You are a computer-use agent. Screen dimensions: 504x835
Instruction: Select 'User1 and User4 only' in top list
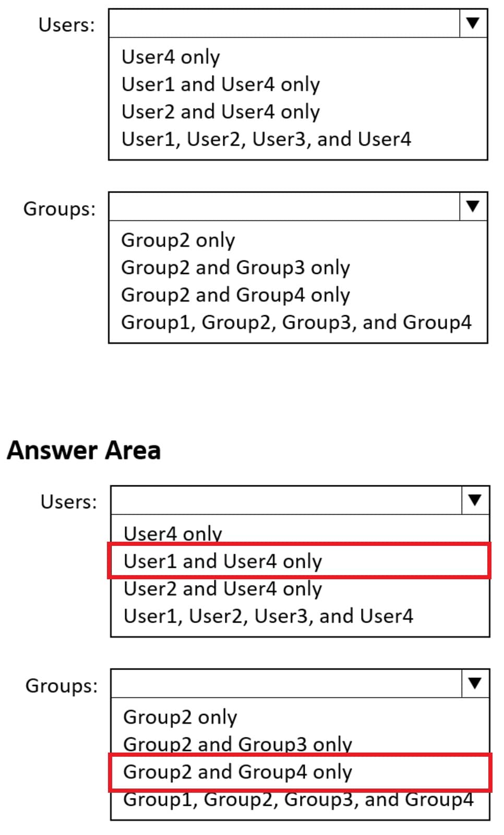point(221,84)
